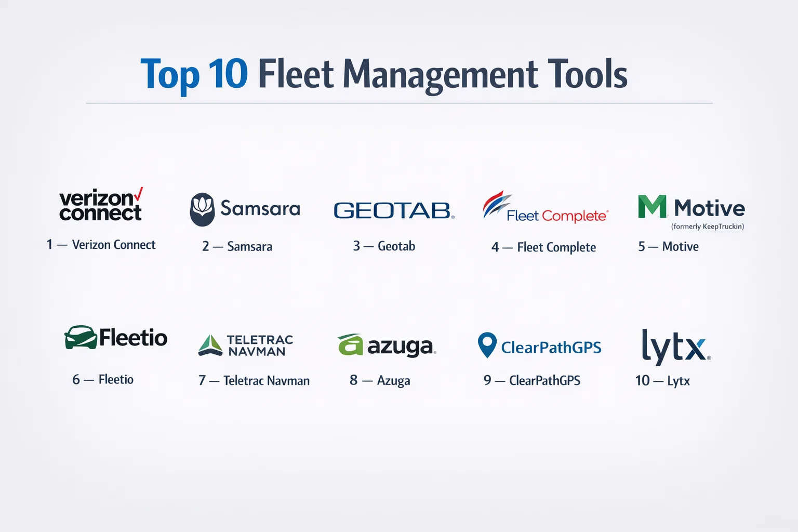Viewport: 798px width, 532px height.
Task: Click the '6 — Fleetio' caption
Action: [103, 380]
